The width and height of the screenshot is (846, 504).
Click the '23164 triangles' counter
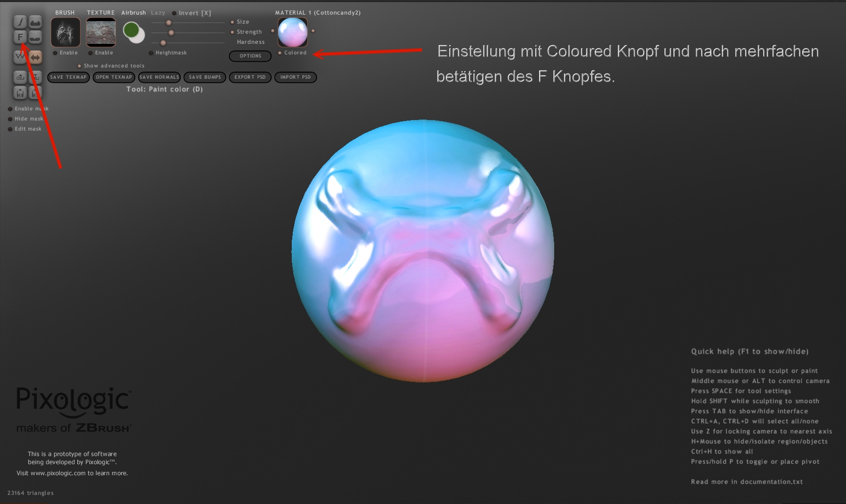tap(30, 493)
